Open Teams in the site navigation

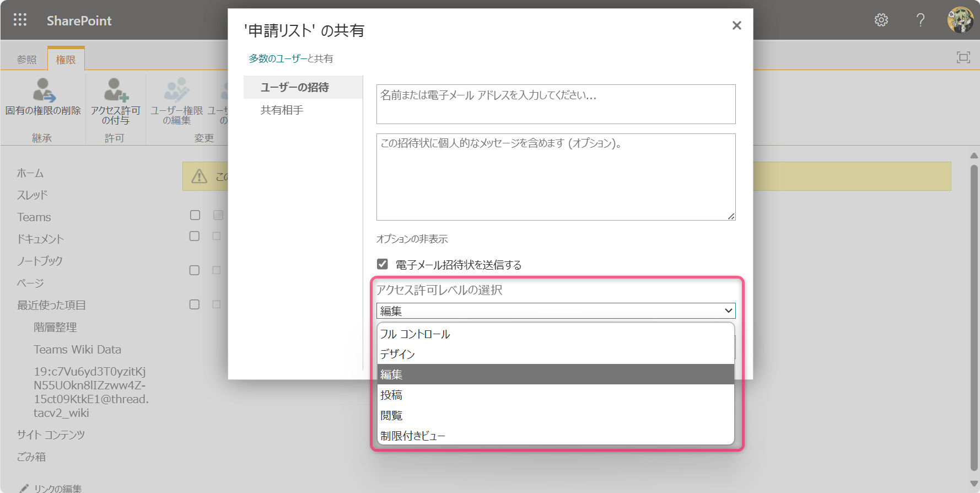[34, 217]
